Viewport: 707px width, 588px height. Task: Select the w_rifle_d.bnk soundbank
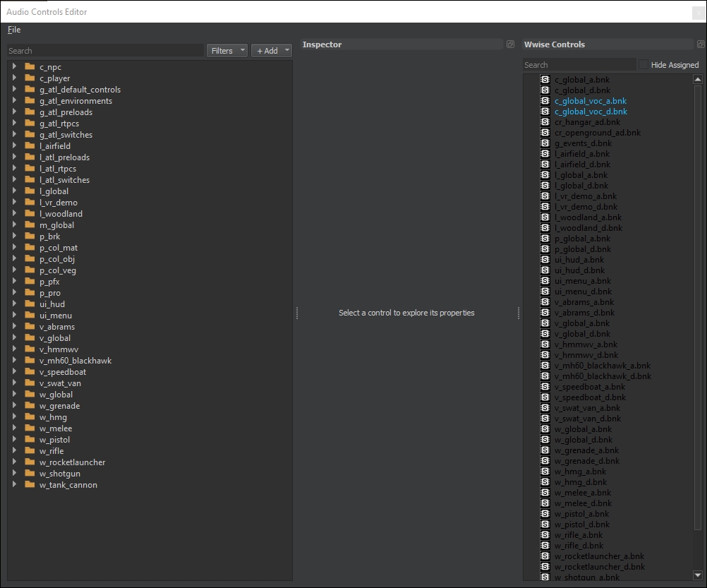[x=579, y=546]
